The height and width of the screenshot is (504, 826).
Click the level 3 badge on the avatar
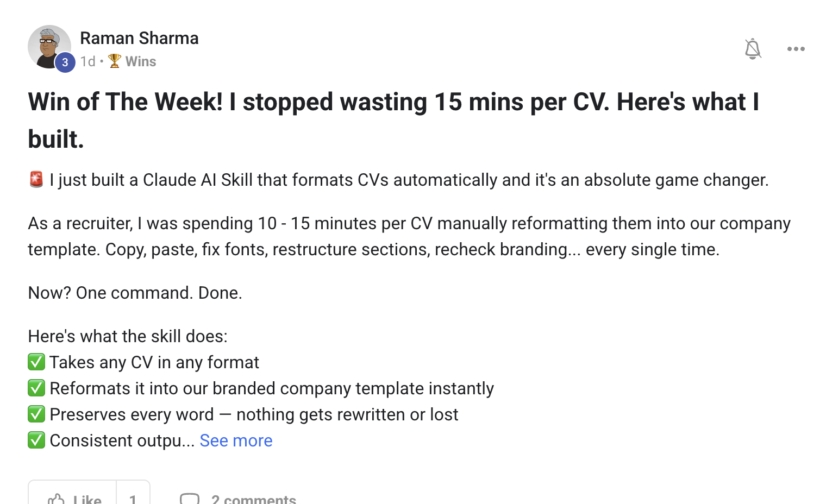pyautogui.click(x=65, y=62)
